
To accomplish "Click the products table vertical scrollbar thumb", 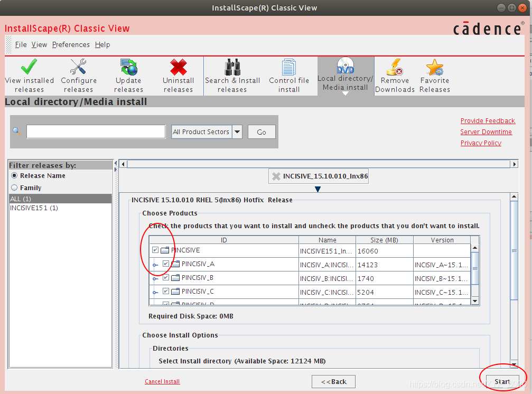I will click(475, 268).
